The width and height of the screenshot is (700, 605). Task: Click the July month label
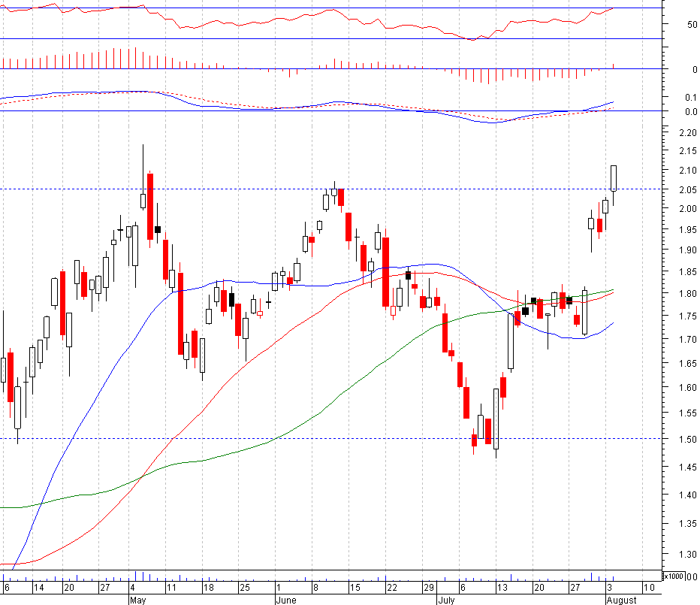point(446,600)
